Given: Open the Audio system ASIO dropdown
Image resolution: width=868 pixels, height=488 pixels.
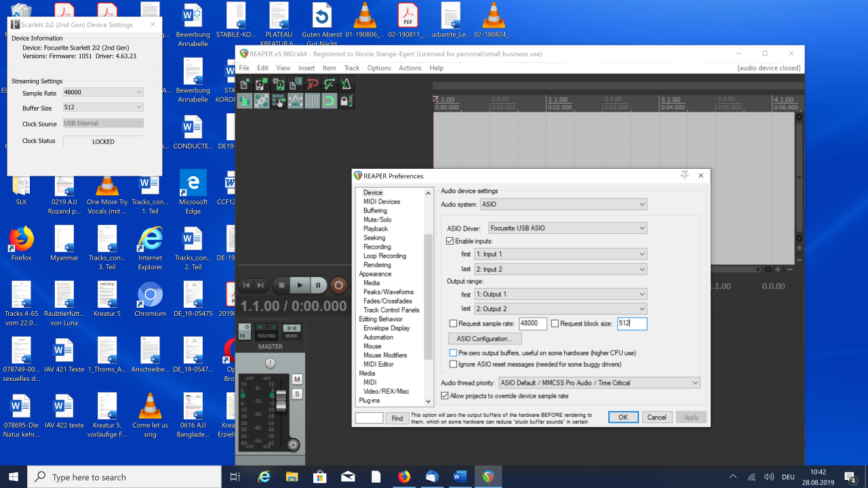Looking at the screenshot, I should (564, 204).
